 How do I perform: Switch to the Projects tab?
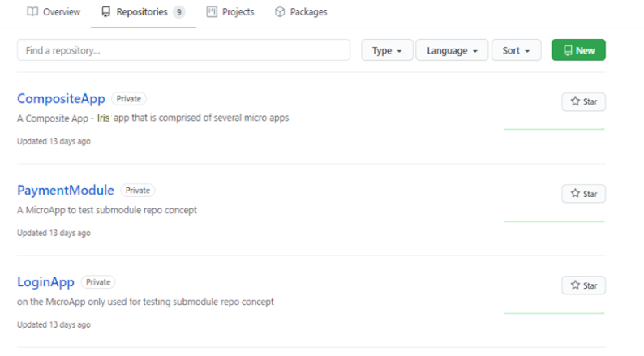(x=238, y=12)
